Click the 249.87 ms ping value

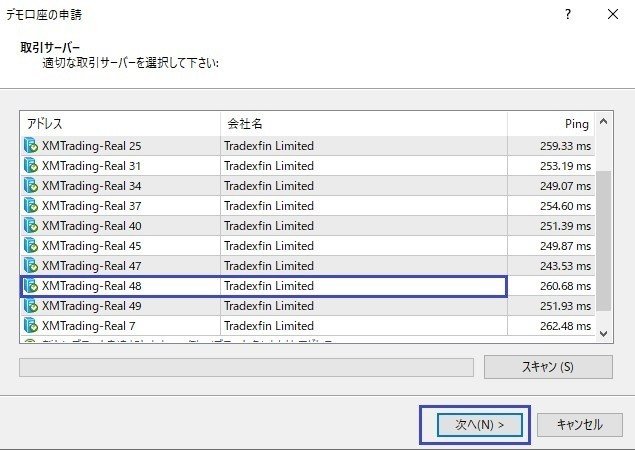(x=565, y=246)
